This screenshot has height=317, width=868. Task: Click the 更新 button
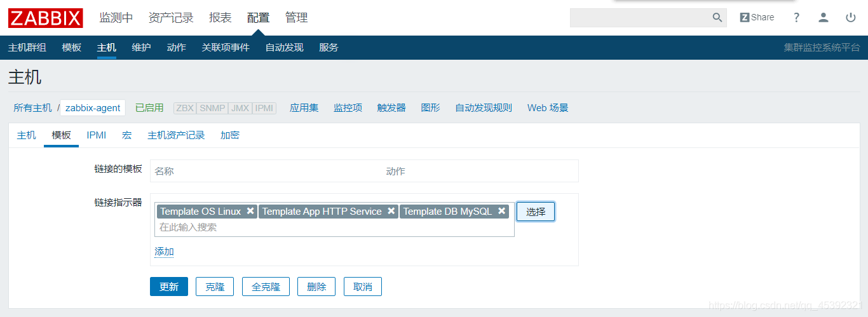169,287
